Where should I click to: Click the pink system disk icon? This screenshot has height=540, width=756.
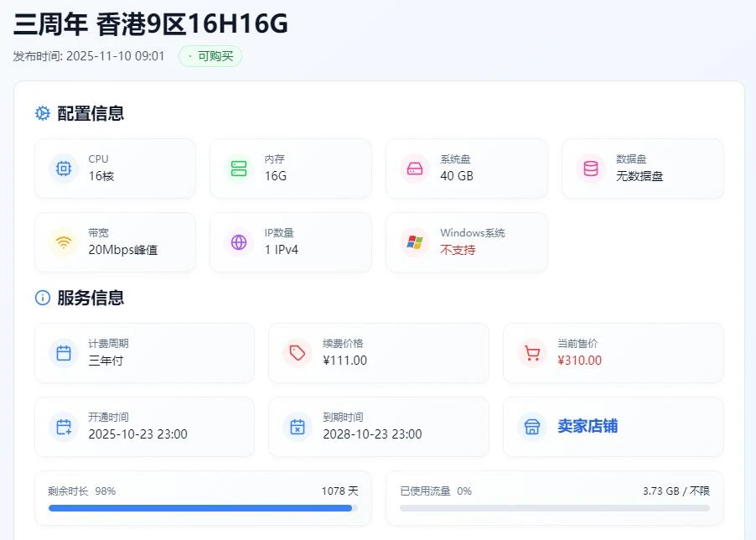pyautogui.click(x=415, y=169)
